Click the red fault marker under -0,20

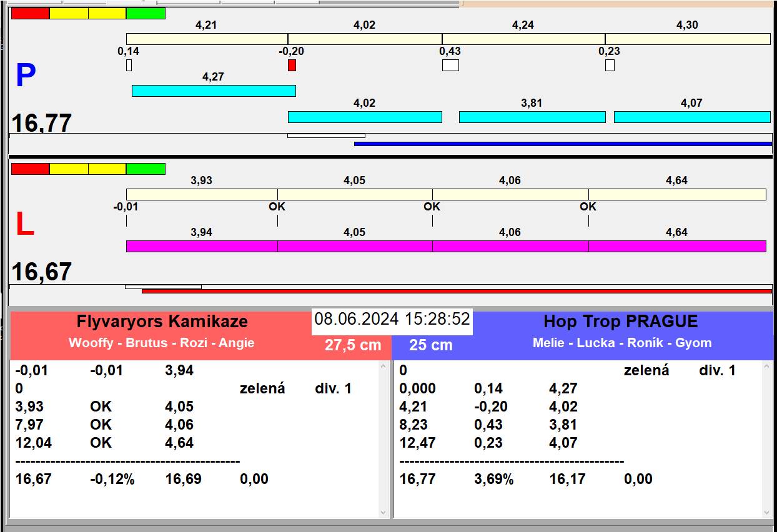[x=292, y=65]
